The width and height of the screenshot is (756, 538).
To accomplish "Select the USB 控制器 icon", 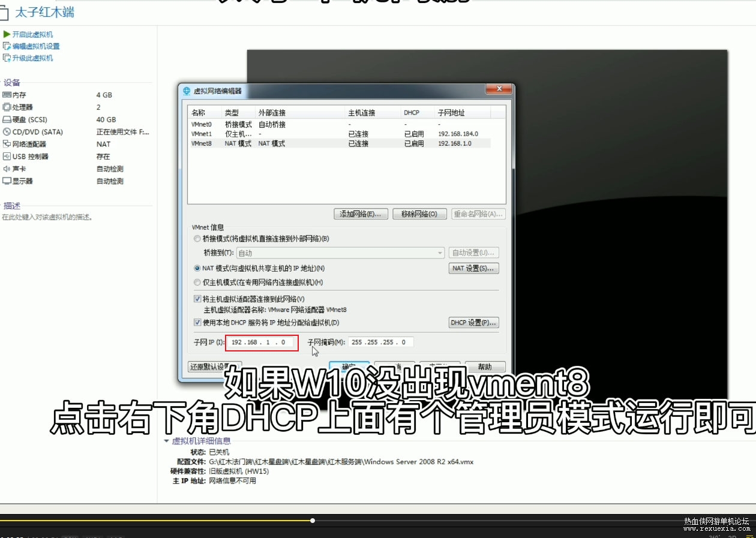I will pyautogui.click(x=7, y=157).
